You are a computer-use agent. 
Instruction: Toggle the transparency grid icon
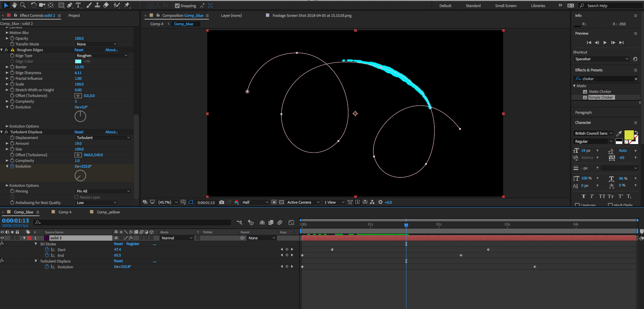click(281, 202)
